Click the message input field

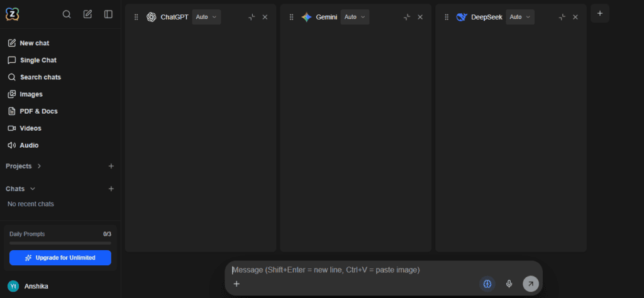click(x=384, y=270)
